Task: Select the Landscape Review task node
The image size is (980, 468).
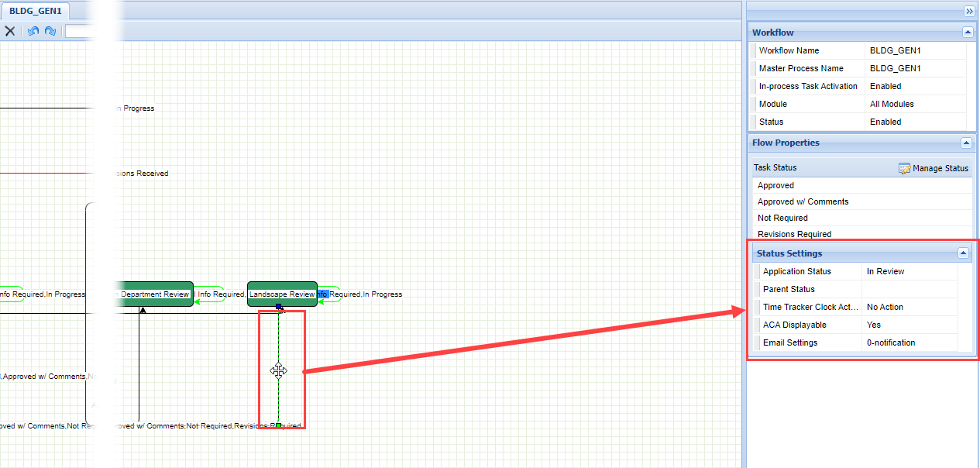Action: (x=281, y=294)
